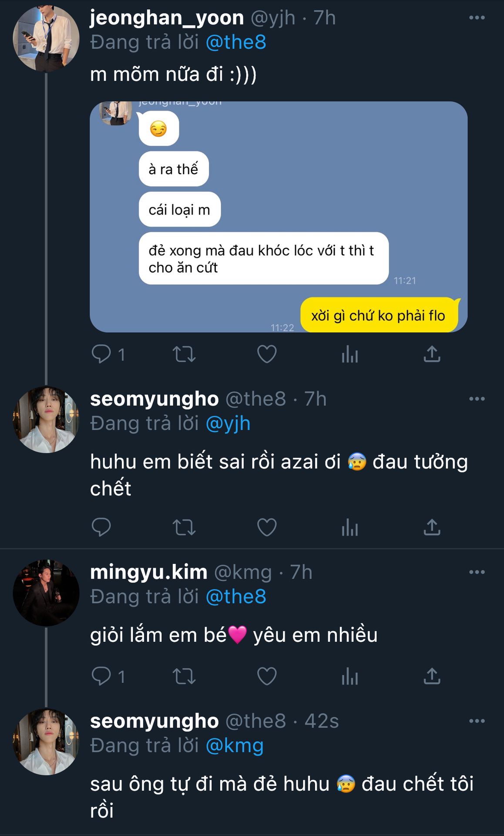Open more options for jeonghan_yoon's tweet

point(477,18)
